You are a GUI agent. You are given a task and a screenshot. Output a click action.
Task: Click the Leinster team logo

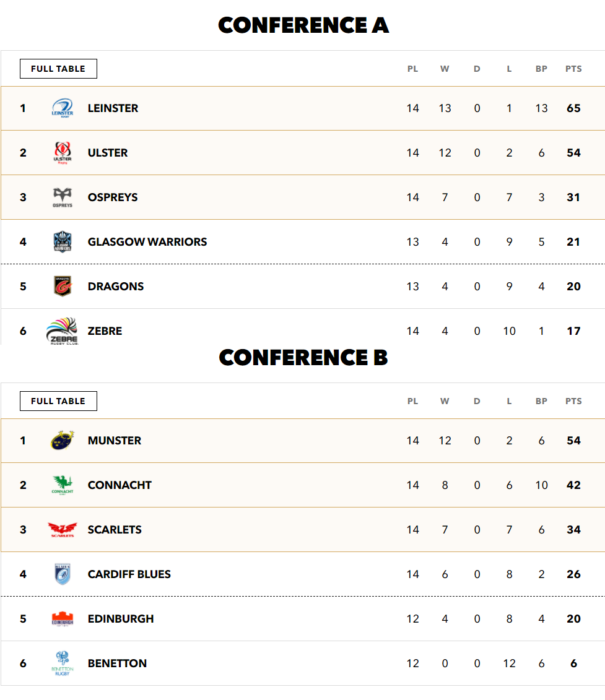coord(63,108)
